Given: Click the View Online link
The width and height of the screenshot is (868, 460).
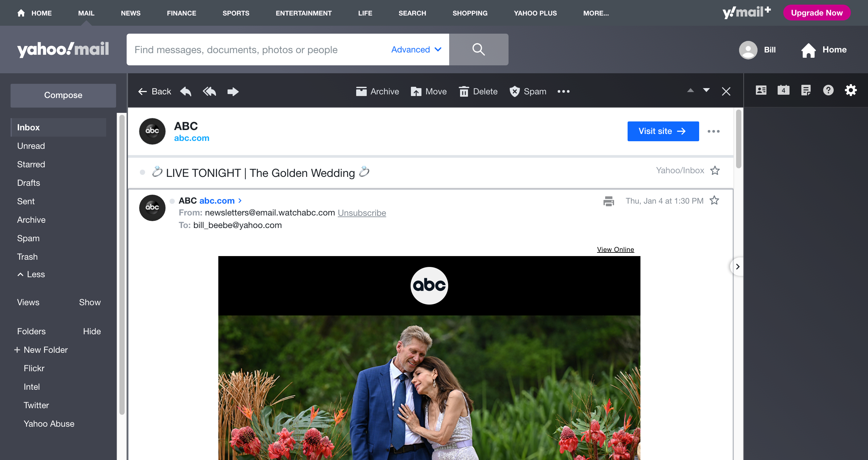Looking at the screenshot, I should 615,249.
